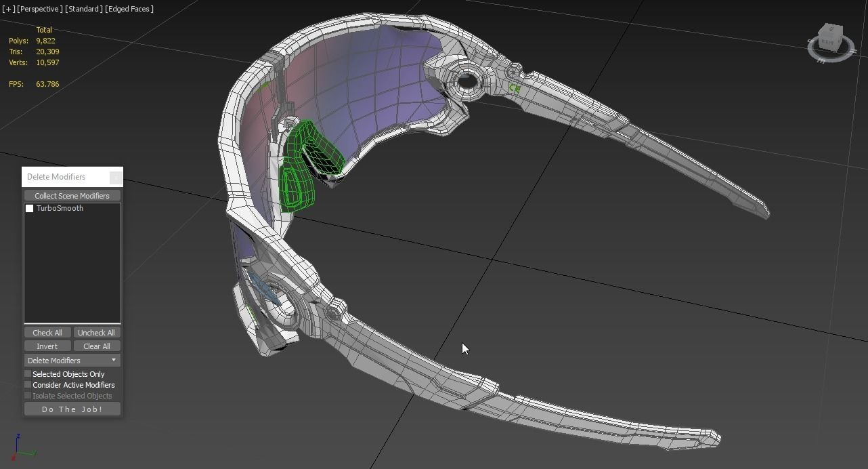Close the Delete Modifiers dialog

pyautogui.click(x=116, y=177)
